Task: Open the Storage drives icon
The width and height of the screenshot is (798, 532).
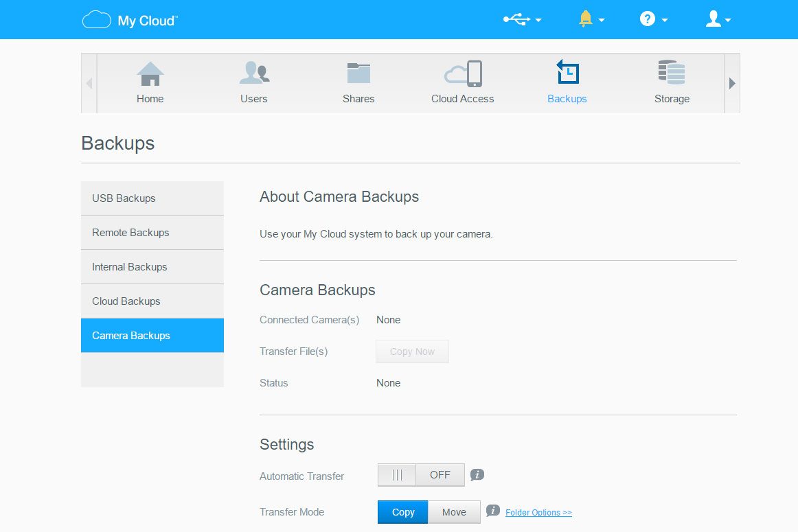Action: coord(671,72)
